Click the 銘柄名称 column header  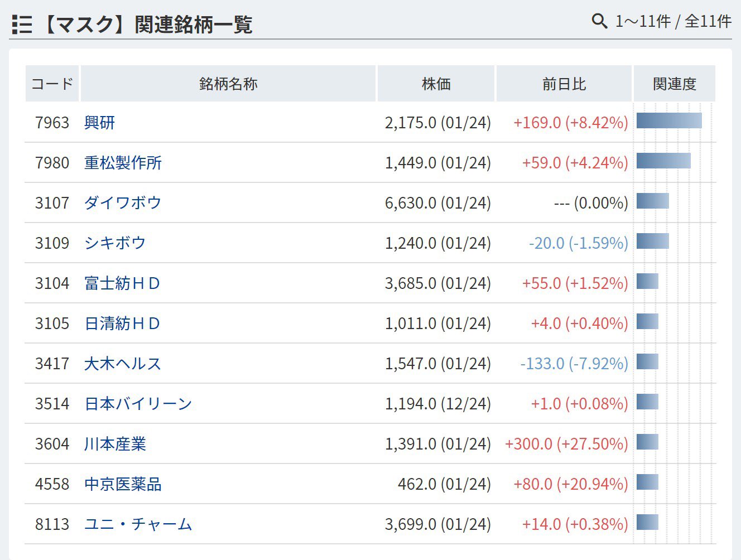coord(228,84)
